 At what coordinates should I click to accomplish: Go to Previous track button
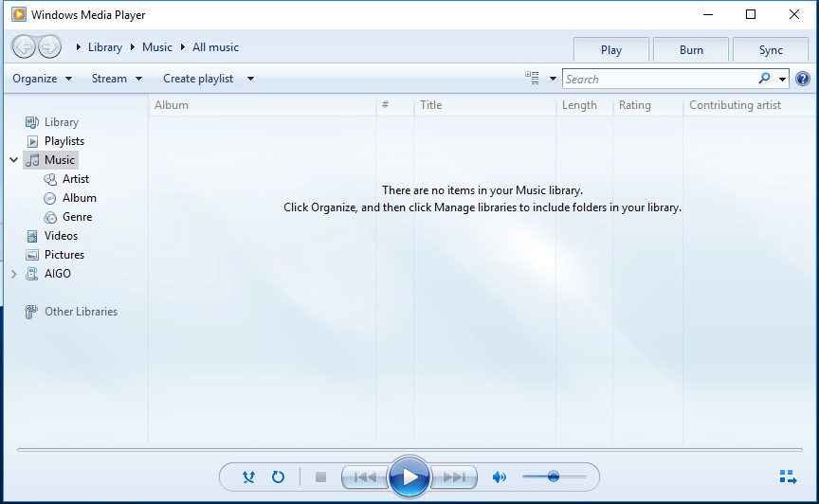[x=365, y=477]
